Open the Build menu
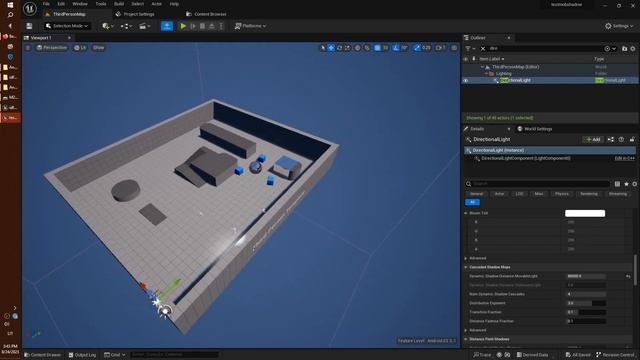The image size is (640, 360). 119,4
